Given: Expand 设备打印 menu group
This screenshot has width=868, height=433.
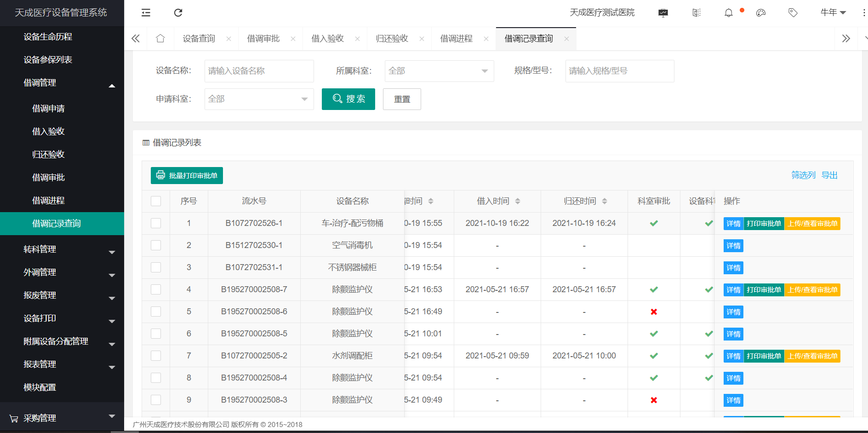Looking at the screenshot, I should point(62,318).
